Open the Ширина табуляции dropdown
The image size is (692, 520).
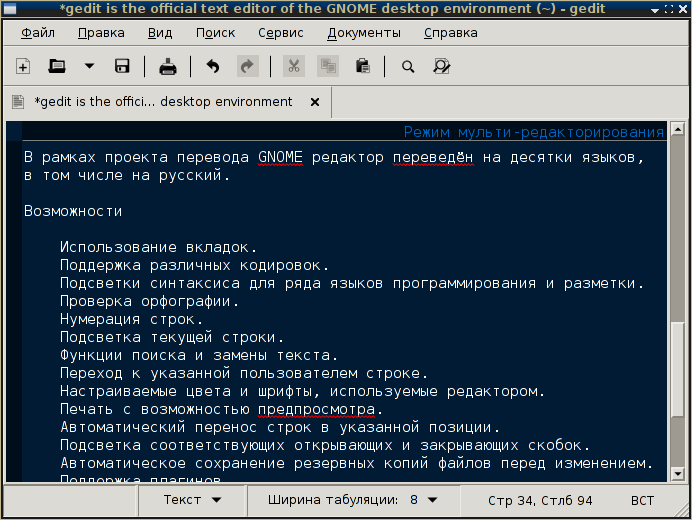[353, 500]
